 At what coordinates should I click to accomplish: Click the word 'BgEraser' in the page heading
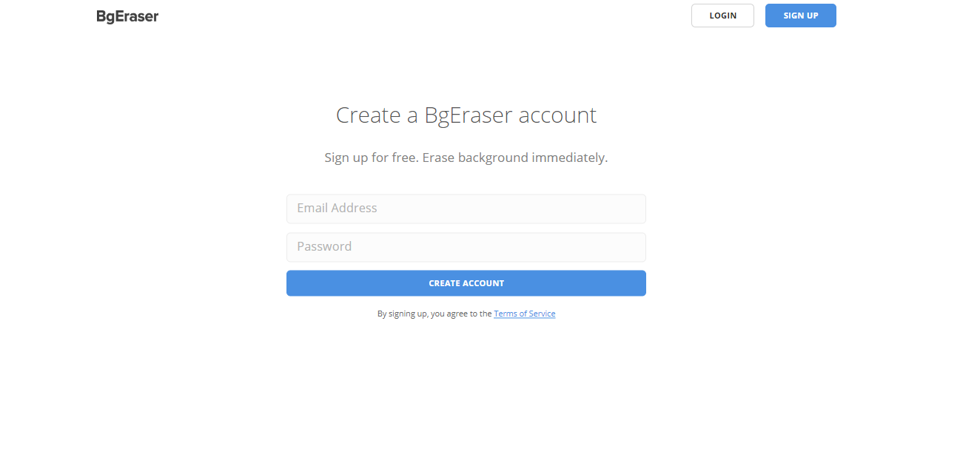[x=469, y=116]
